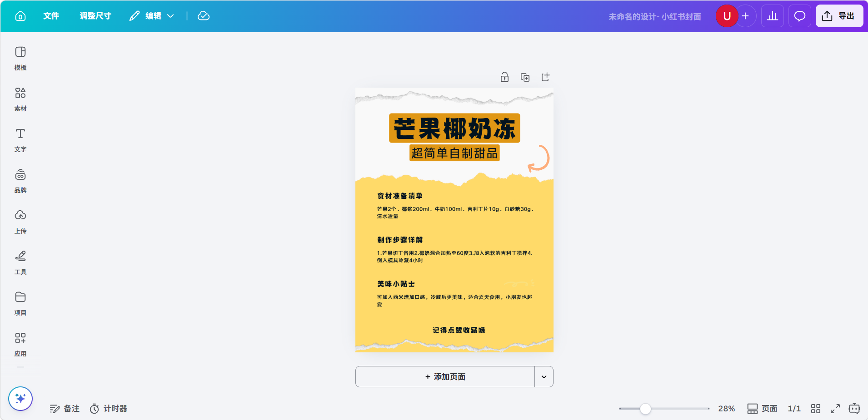
Task: Click the home icon in top bar
Action: click(20, 16)
